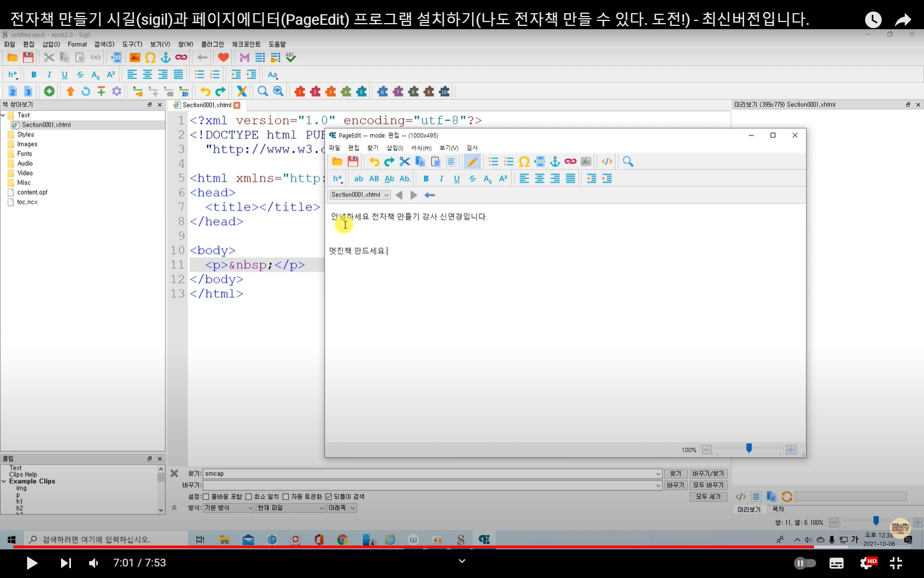Image resolution: width=924 pixels, height=578 pixels.
Task: Select Section0001.xhtml tab in Sigil editor
Action: (x=207, y=105)
